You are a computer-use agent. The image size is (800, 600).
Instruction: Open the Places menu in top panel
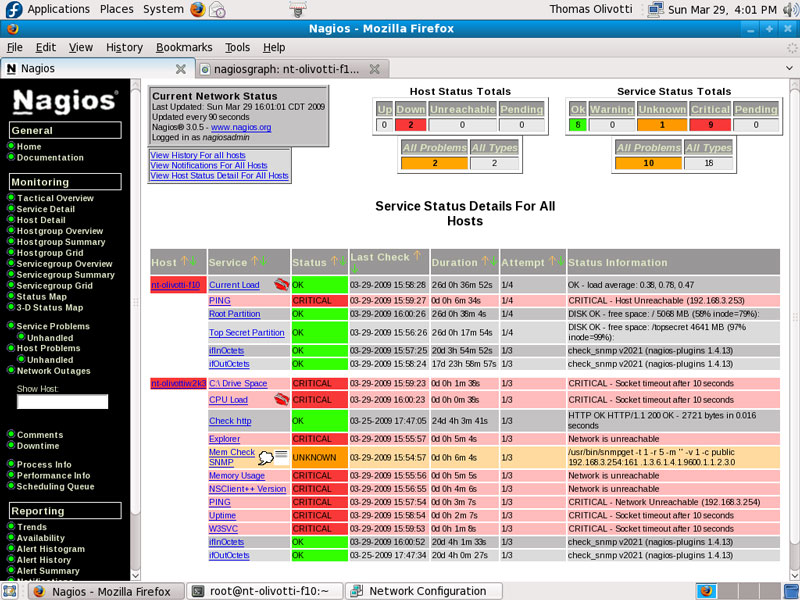tap(116, 9)
